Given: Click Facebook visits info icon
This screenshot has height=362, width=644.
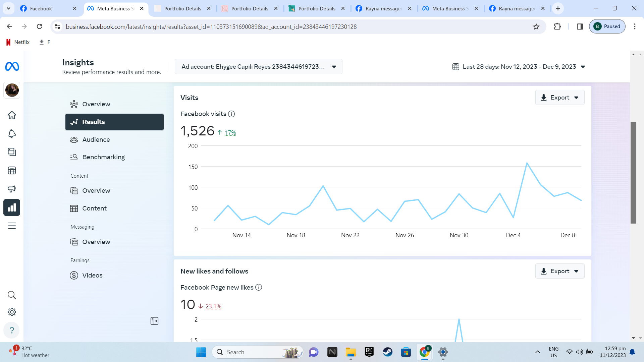Looking at the screenshot, I should tap(231, 114).
